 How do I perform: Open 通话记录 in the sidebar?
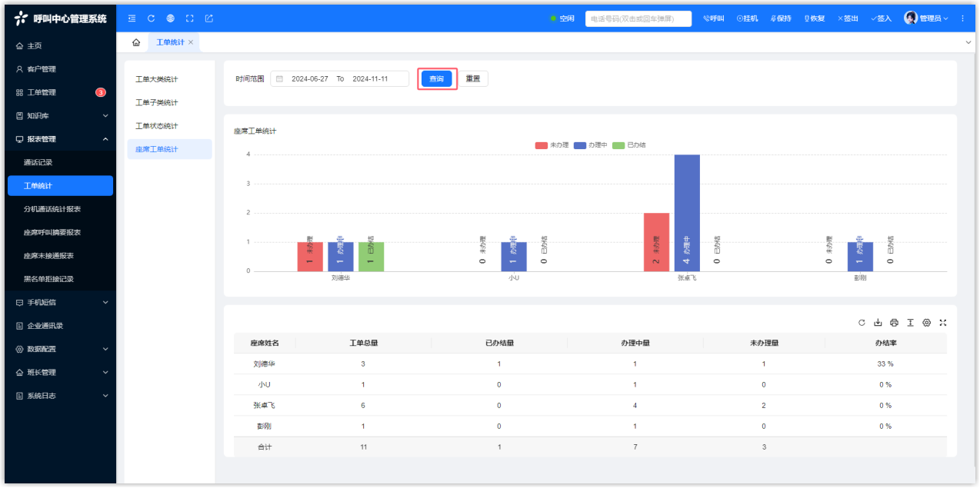(x=38, y=163)
